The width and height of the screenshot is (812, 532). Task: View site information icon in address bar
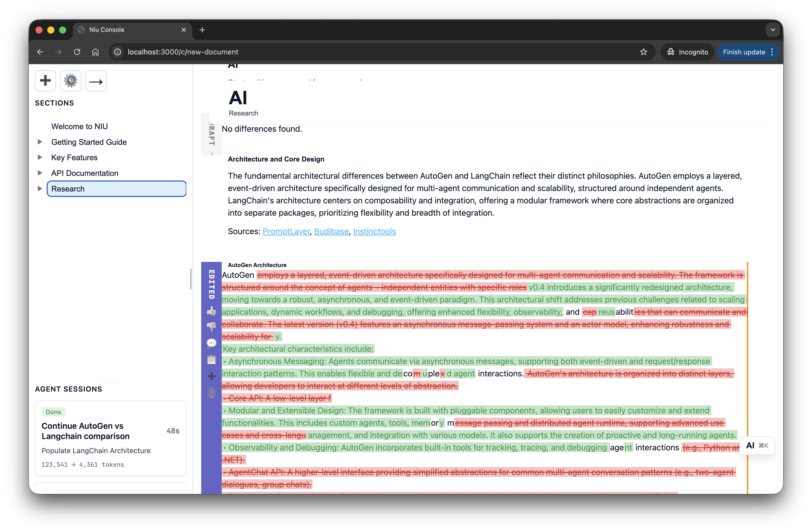(118, 52)
